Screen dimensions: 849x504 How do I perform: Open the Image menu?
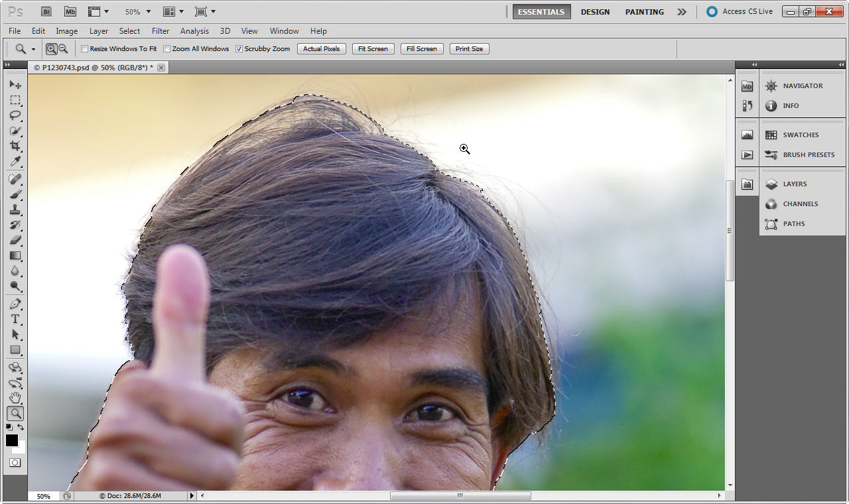(66, 31)
